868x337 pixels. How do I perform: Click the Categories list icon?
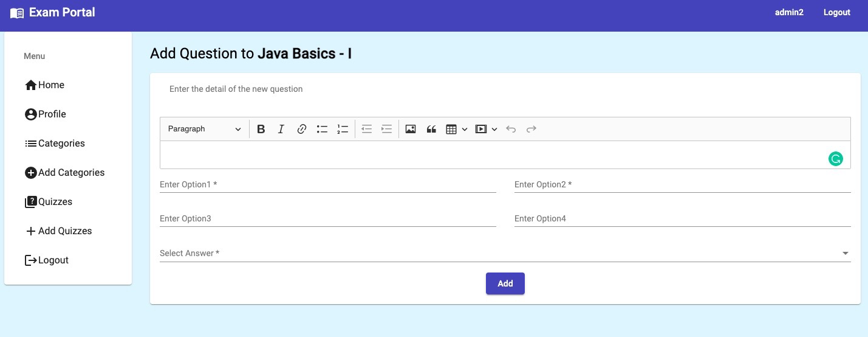(31, 144)
